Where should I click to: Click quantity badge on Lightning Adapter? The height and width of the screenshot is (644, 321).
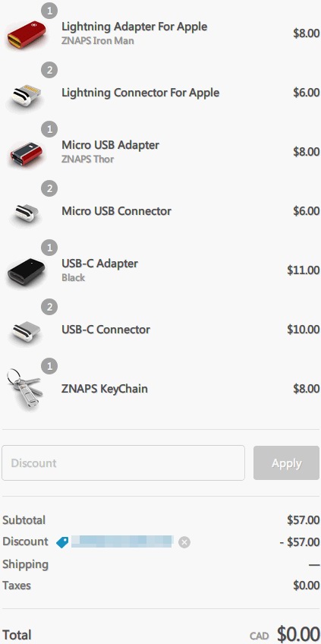click(x=49, y=11)
